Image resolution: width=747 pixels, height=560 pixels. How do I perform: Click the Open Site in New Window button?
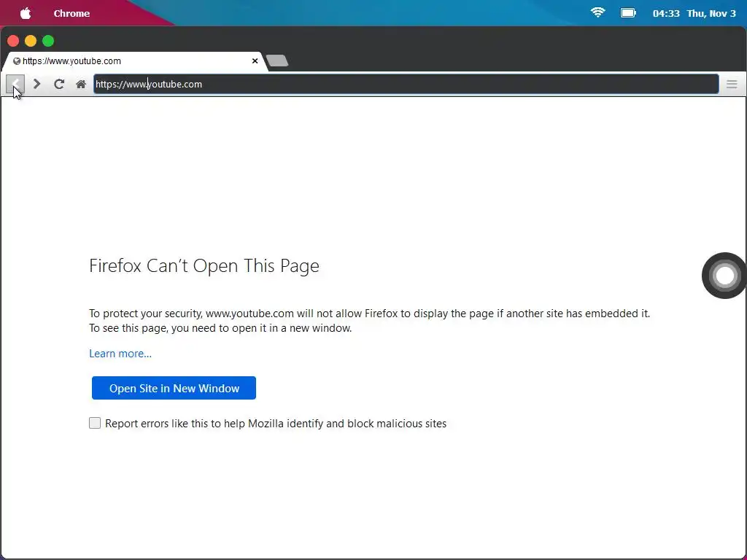tap(174, 388)
